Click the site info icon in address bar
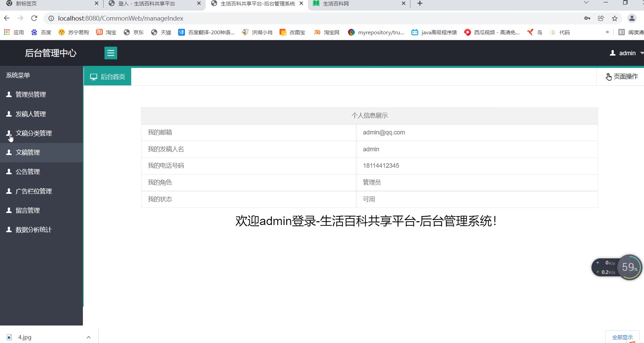 51,19
